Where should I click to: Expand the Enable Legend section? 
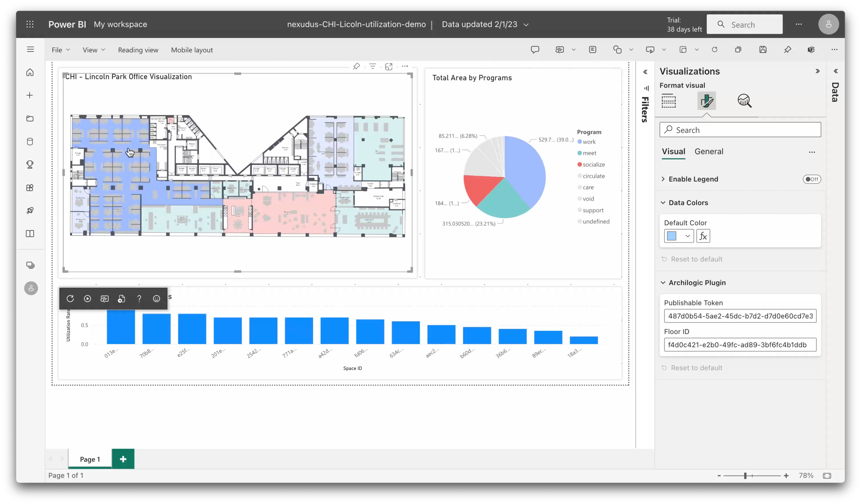[x=663, y=179]
